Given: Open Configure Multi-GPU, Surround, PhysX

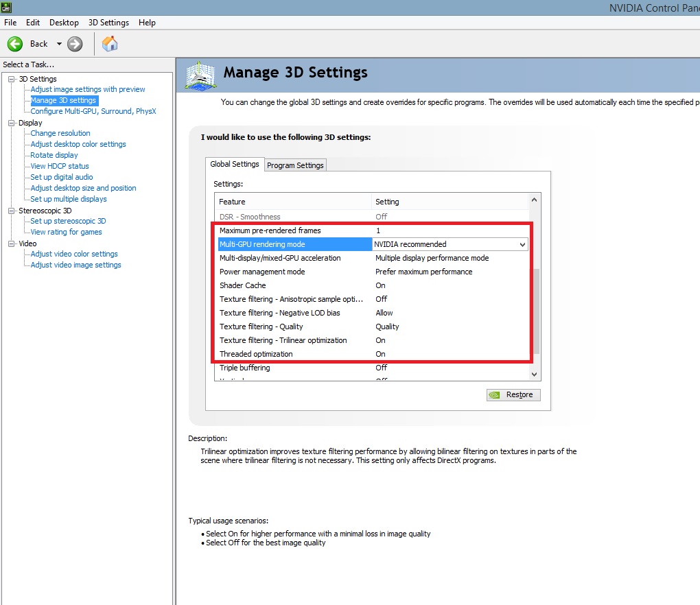Looking at the screenshot, I should [x=93, y=111].
